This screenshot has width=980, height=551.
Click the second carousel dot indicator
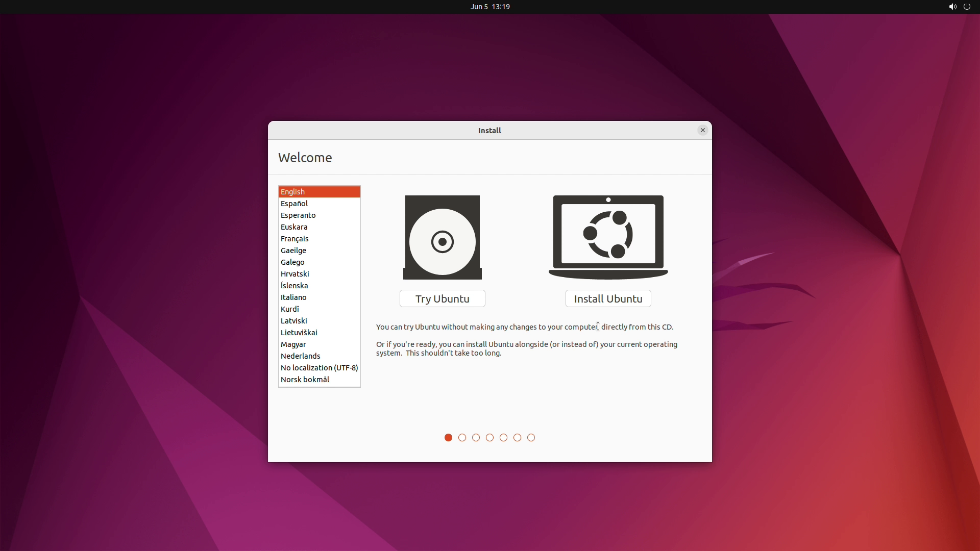pyautogui.click(x=462, y=437)
